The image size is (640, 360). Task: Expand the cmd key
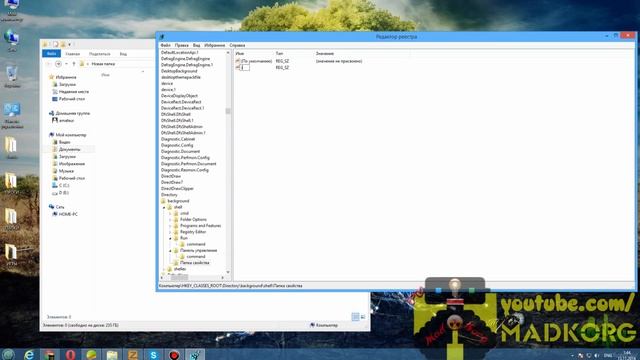(171, 213)
